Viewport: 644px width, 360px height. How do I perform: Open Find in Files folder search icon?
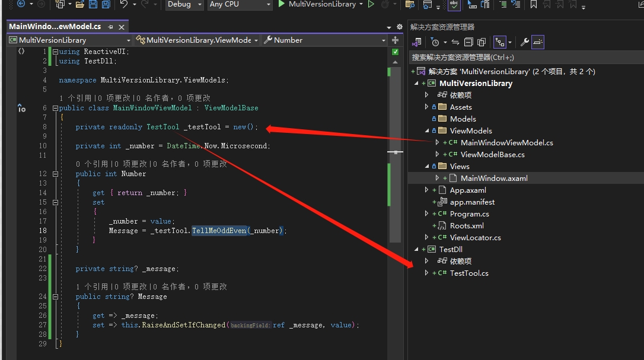[410, 5]
